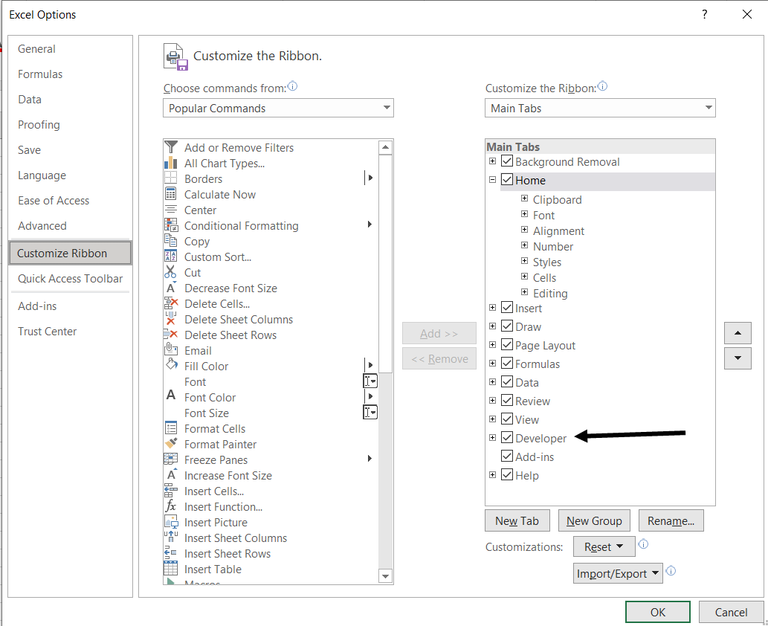
Task: Select the Insert Function fx icon
Action: pos(170,506)
